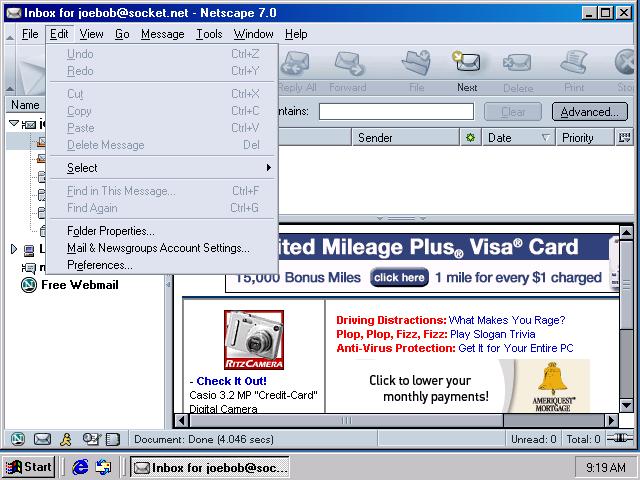Click the Name column header in folder pane

tap(25, 105)
